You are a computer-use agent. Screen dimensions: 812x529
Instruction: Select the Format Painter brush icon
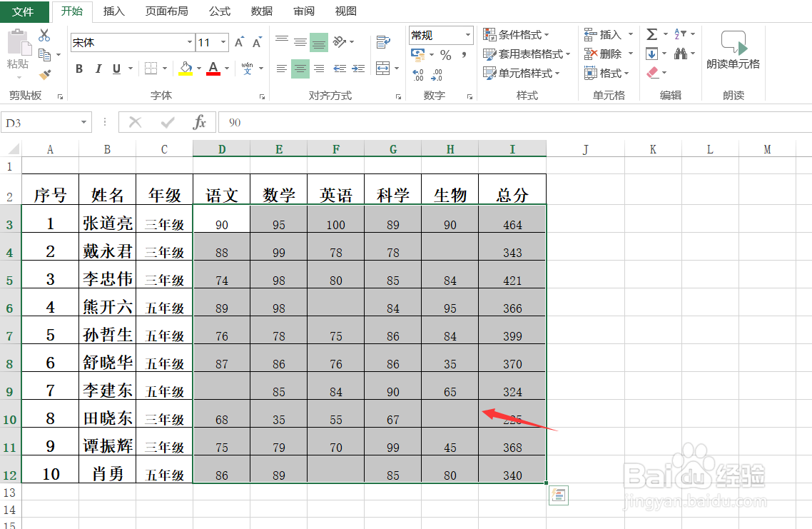coord(45,75)
